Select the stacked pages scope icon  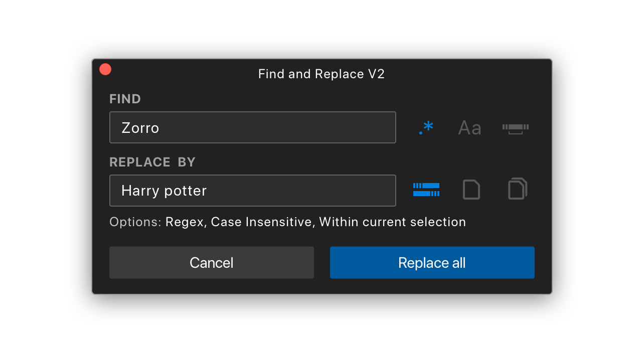(518, 189)
